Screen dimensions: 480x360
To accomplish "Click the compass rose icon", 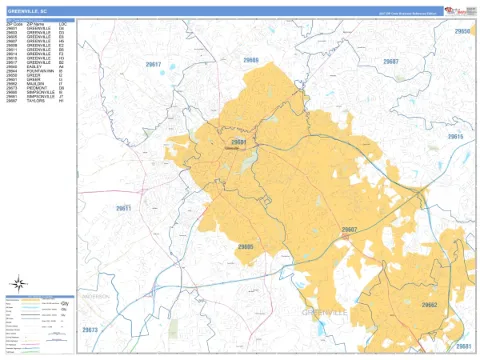I will [19, 284].
